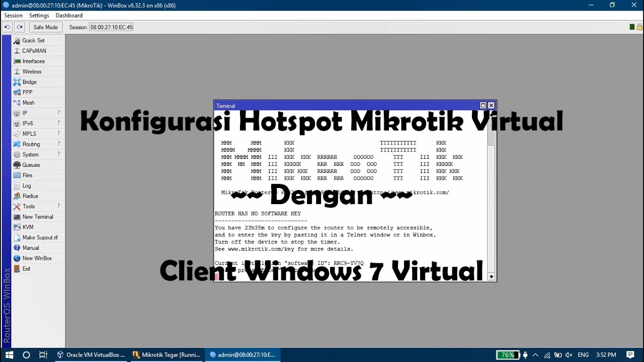Switch to Oracle VM VirtualBox taskbar item
Screen dimensions: 644x362
91,355
